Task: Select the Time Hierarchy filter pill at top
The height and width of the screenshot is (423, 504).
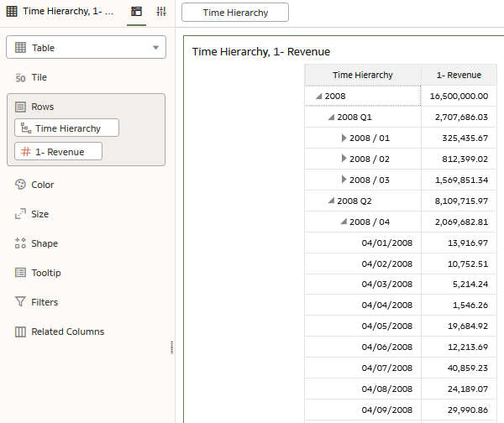Action: click(x=235, y=13)
